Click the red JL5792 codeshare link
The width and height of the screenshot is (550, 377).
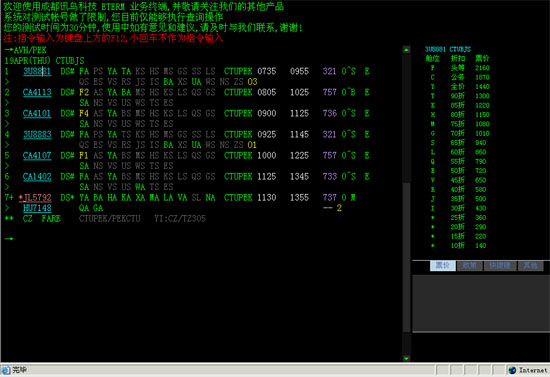[x=35, y=198]
